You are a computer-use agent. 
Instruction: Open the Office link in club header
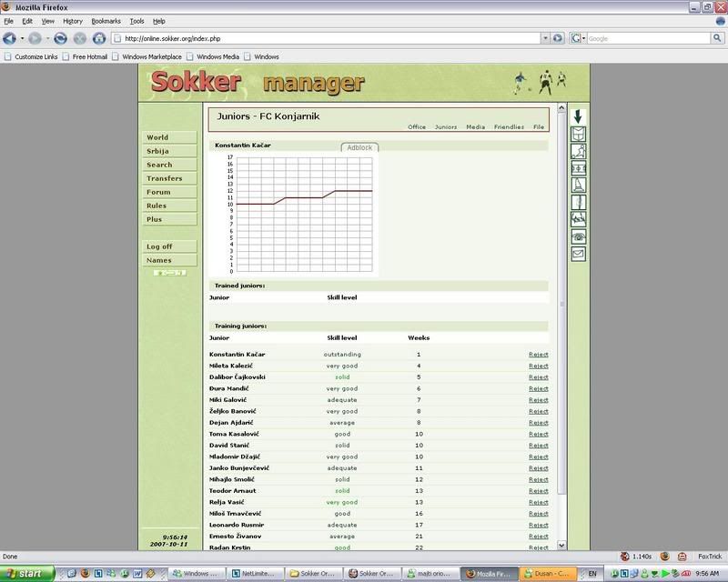(x=417, y=126)
